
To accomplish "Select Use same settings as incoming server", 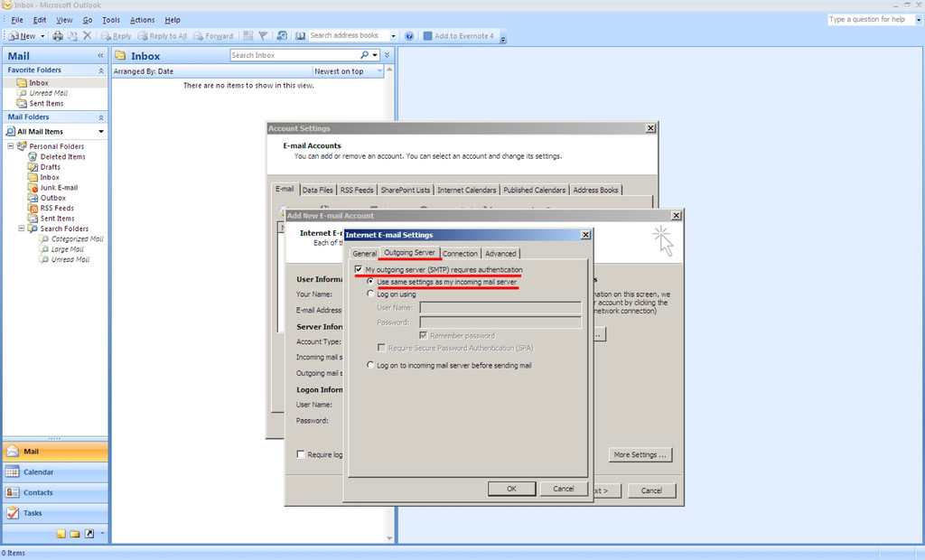I will point(369,282).
